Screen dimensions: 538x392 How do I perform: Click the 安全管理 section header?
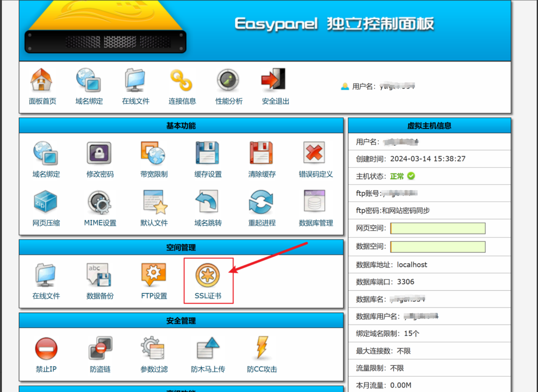point(181,321)
